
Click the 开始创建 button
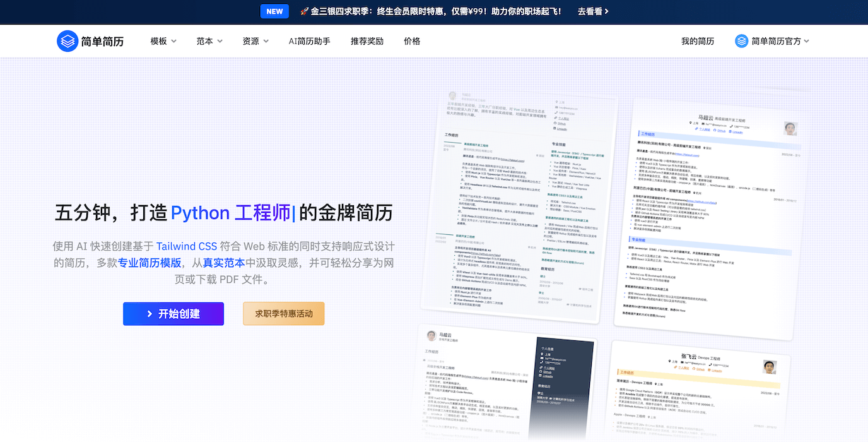pos(173,314)
